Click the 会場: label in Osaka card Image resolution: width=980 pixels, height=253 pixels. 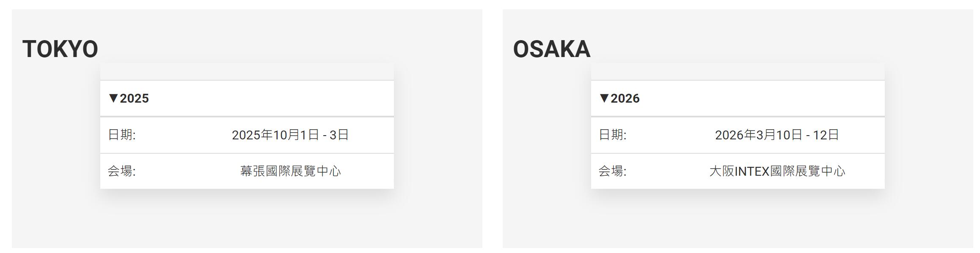(613, 171)
